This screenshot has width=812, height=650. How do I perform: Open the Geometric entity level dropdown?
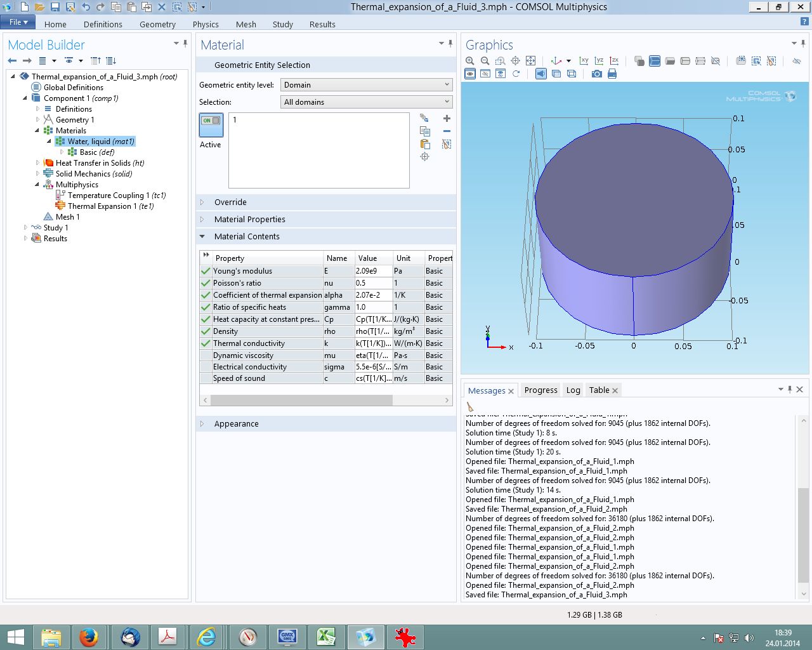(x=366, y=85)
